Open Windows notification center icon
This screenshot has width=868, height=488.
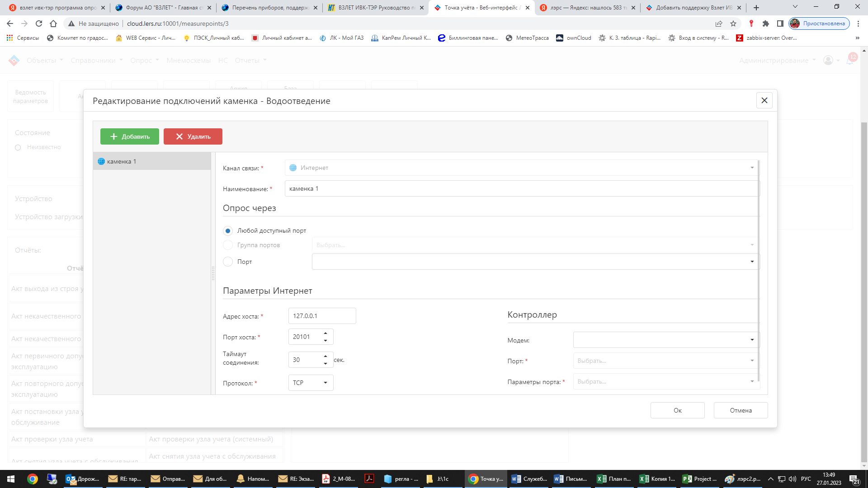point(854,479)
